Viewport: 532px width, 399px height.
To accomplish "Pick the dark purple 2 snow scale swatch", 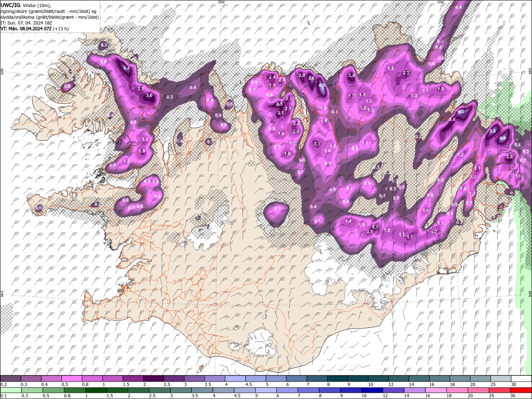I will tap(153, 379).
